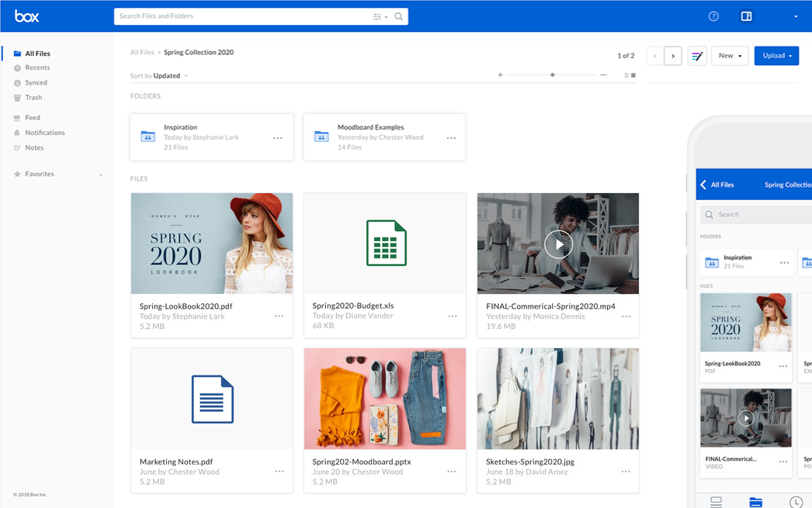Click the Upload button

(776, 56)
